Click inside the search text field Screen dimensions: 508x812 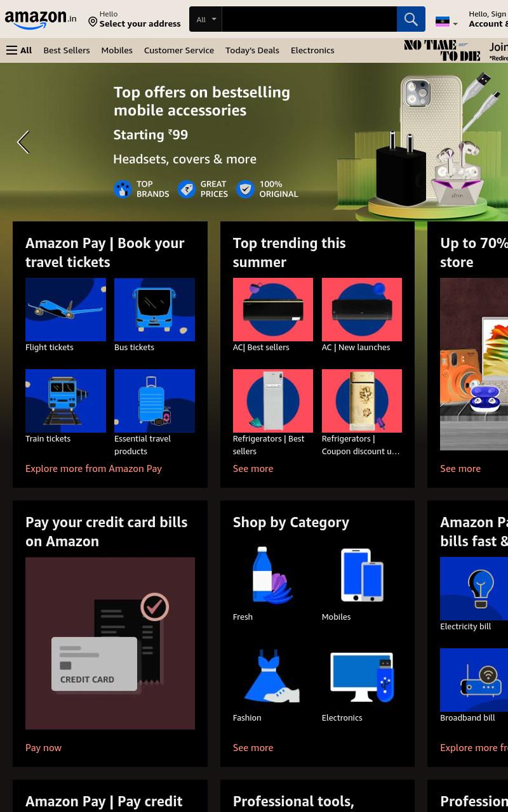click(309, 19)
